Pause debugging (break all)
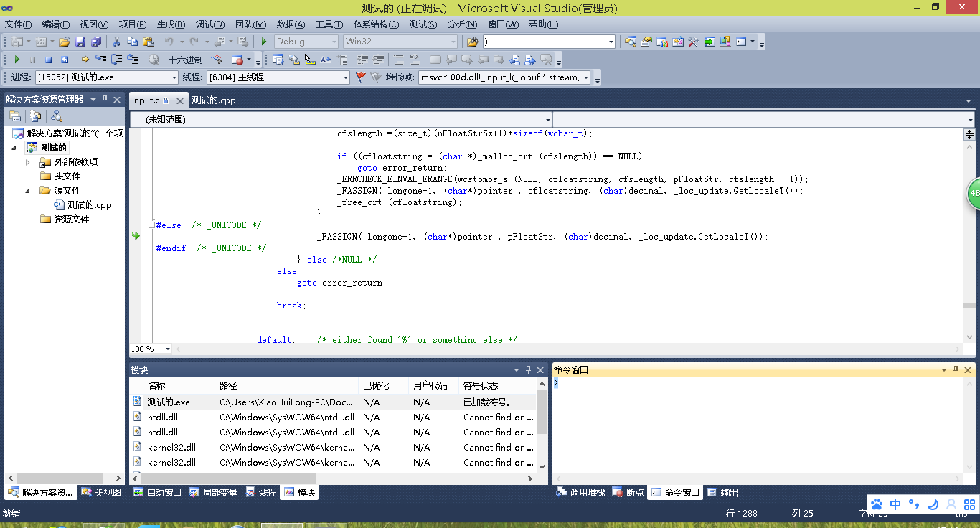The height and width of the screenshot is (528, 980). click(32, 60)
